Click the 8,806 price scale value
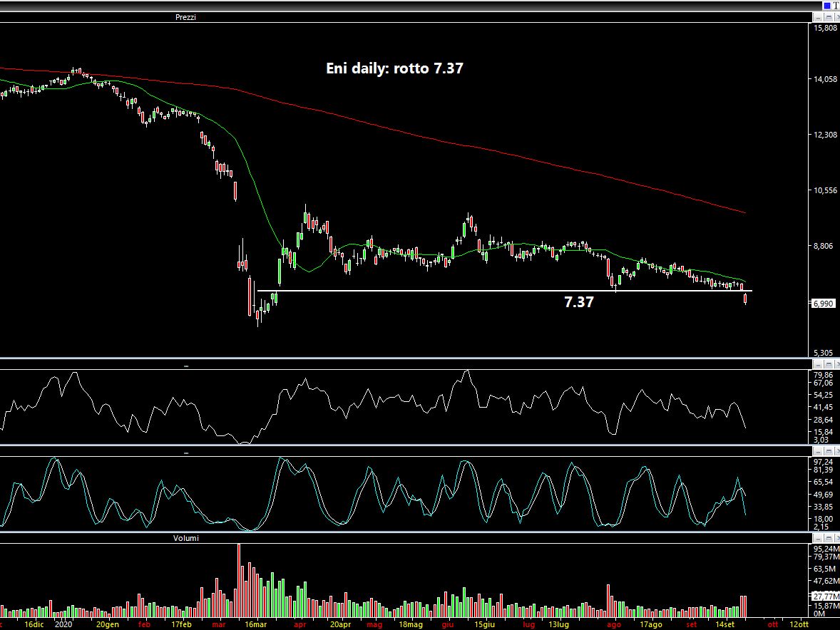This screenshot has width=840, height=630. [824, 246]
